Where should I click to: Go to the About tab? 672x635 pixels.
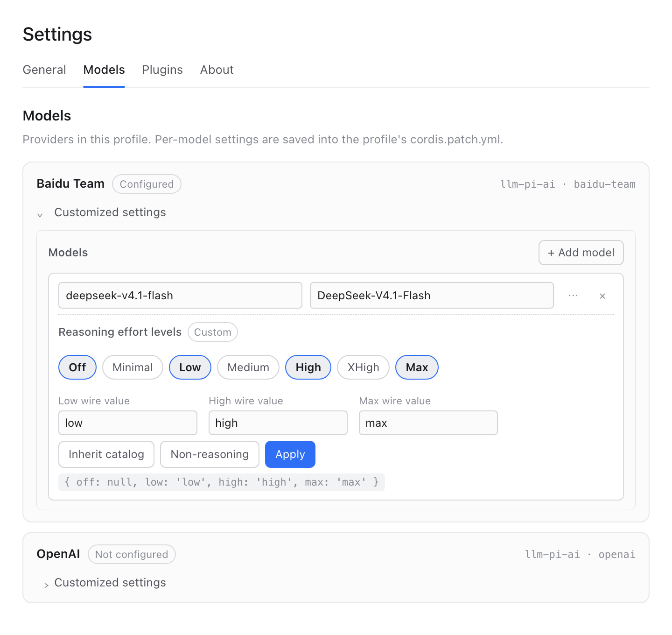click(217, 70)
